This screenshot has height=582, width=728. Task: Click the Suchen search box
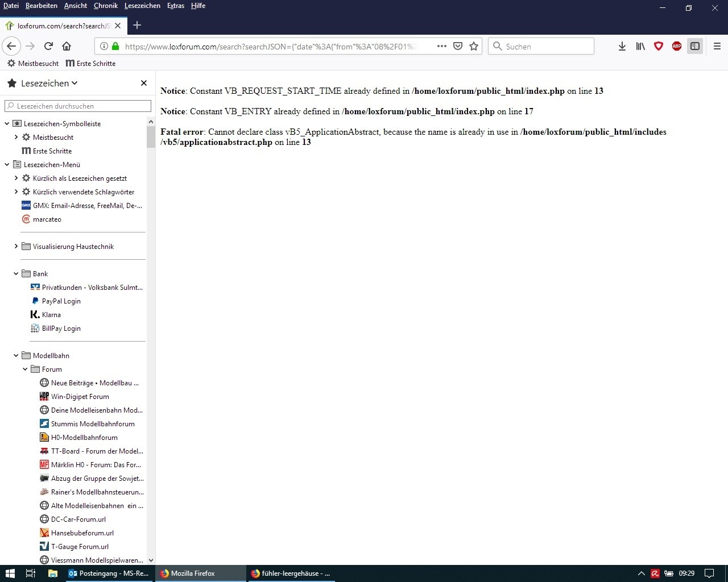(x=541, y=46)
